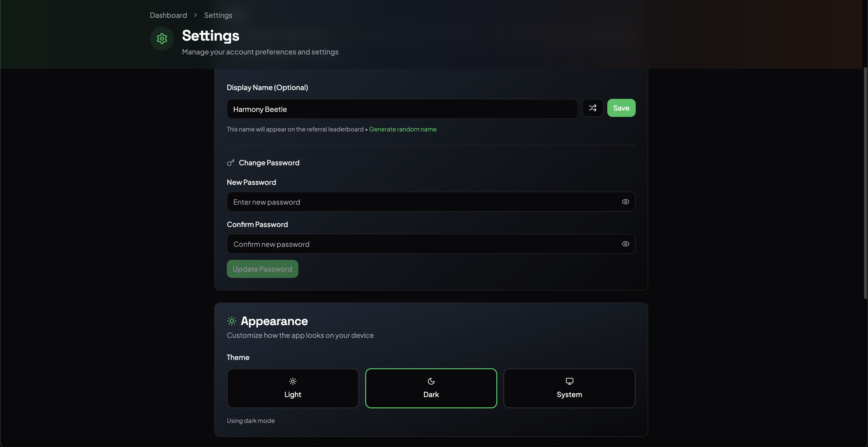This screenshot has width=868, height=447.
Task: Click the Settings breadcrumb item
Action: pyautogui.click(x=218, y=15)
